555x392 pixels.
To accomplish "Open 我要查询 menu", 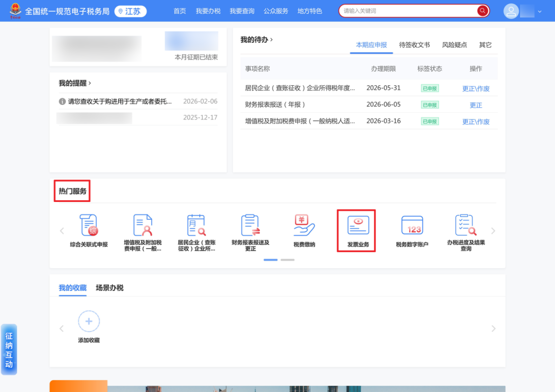I will 242,11.
